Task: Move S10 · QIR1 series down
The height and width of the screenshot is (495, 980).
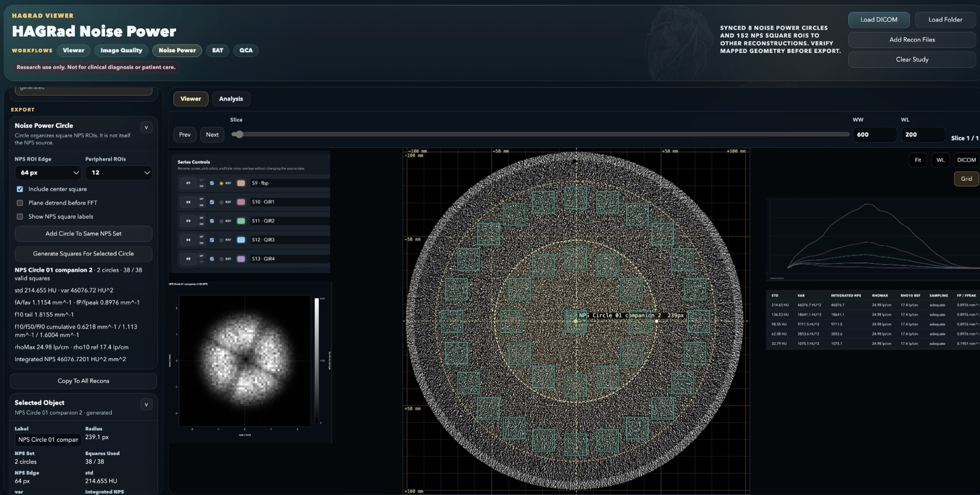Action: (x=201, y=205)
